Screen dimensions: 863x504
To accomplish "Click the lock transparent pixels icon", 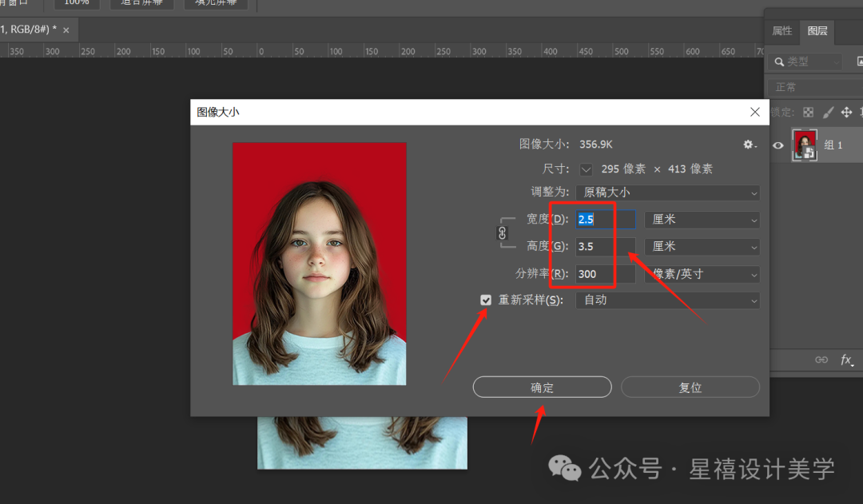I will (808, 113).
